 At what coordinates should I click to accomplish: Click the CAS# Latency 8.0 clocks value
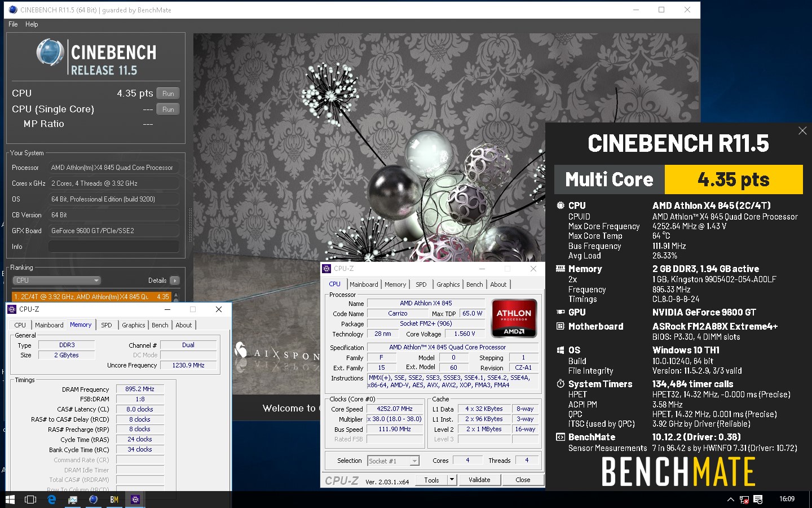pyautogui.click(x=140, y=409)
